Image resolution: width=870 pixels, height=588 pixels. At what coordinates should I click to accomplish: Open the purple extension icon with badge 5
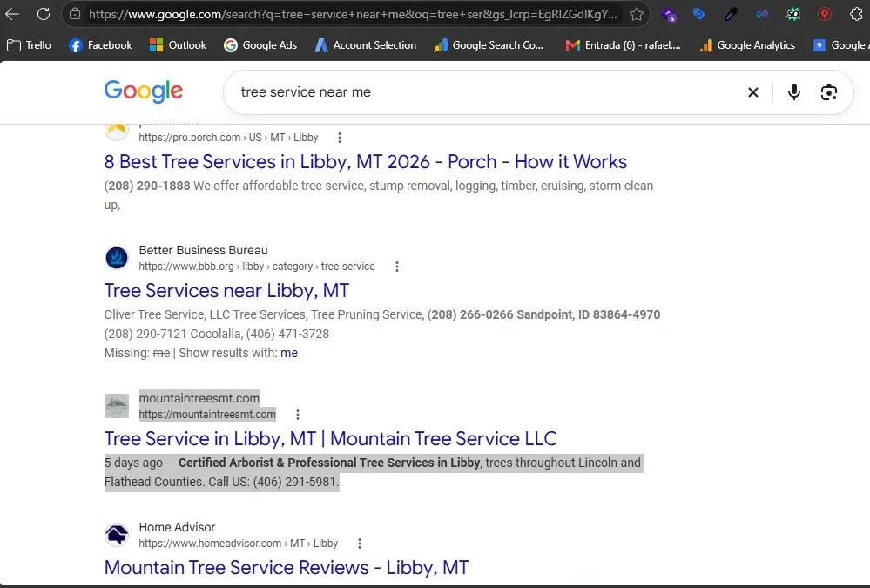[x=669, y=15]
